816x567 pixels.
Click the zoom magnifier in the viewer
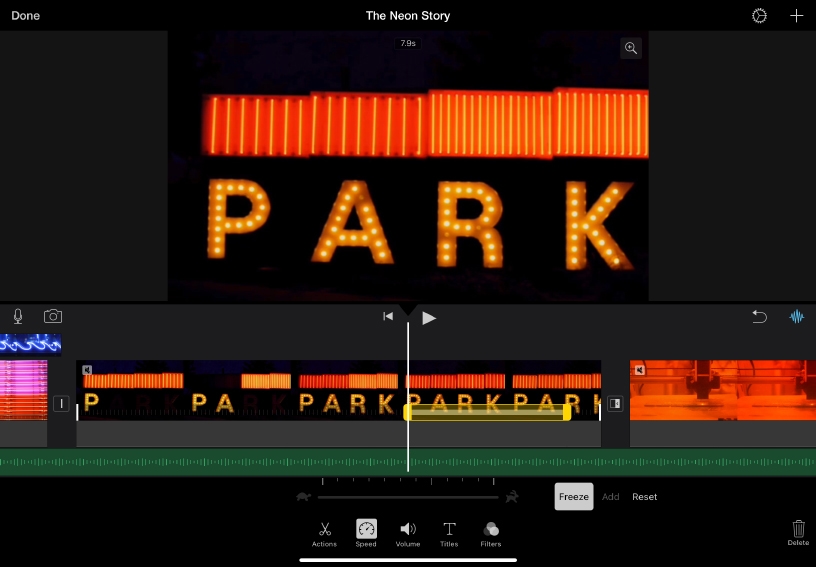[x=630, y=48]
